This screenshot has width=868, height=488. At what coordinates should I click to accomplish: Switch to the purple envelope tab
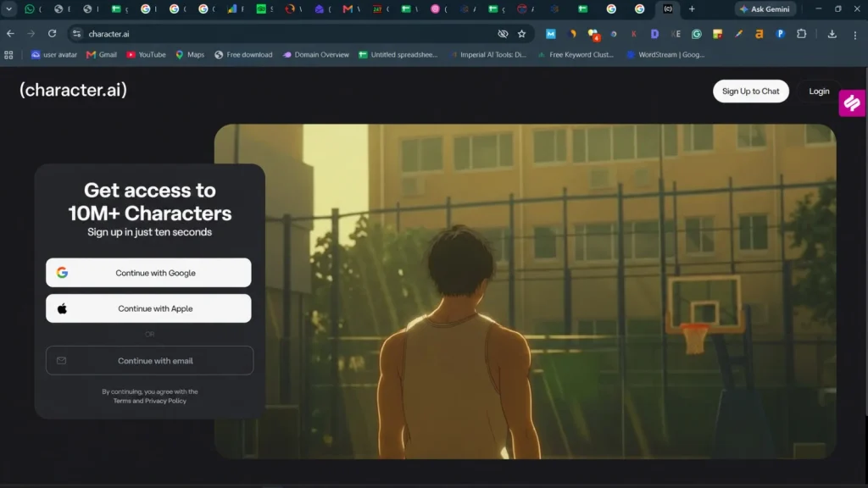click(x=320, y=8)
